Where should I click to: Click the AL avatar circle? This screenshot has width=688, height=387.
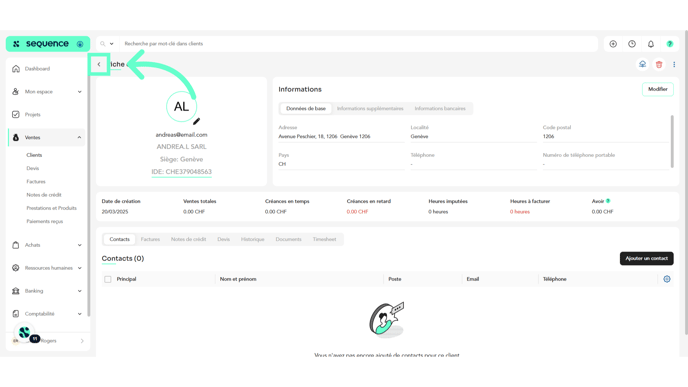(181, 107)
